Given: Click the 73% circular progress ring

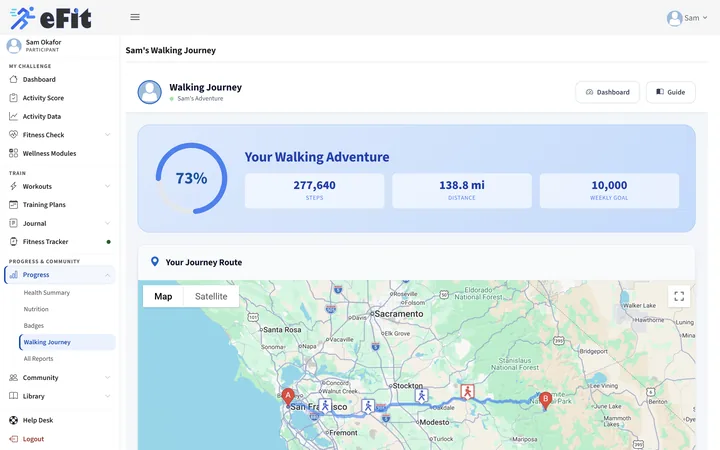Looking at the screenshot, I should click(191, 178).
